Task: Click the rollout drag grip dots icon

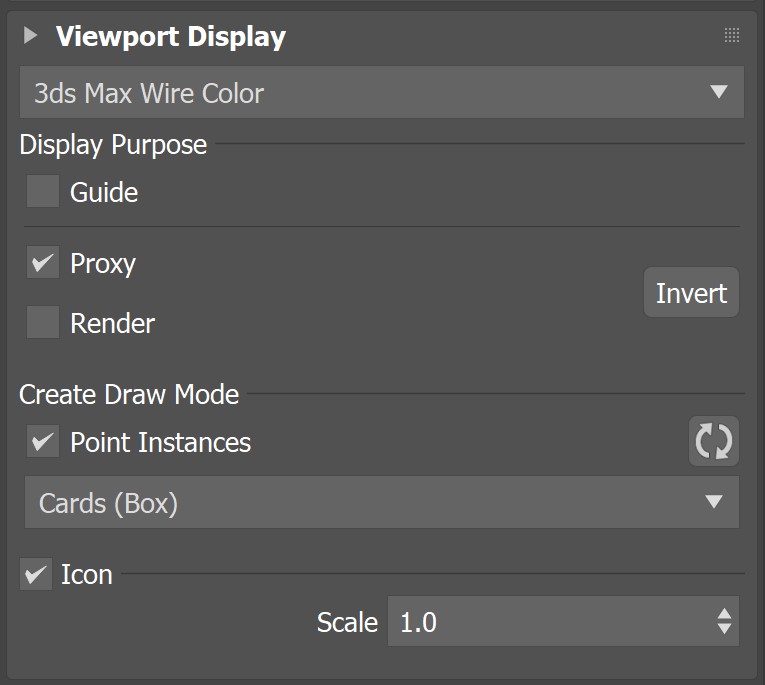Action: (731, 36)
